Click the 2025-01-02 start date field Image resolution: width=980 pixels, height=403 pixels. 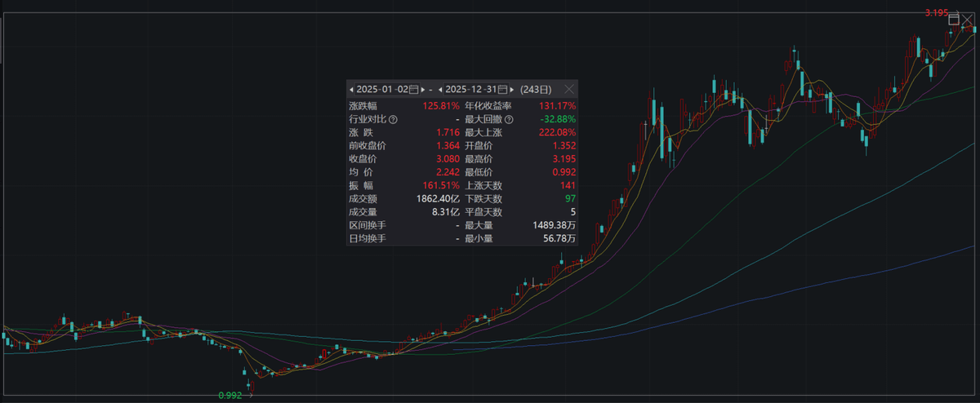(381, 89)
